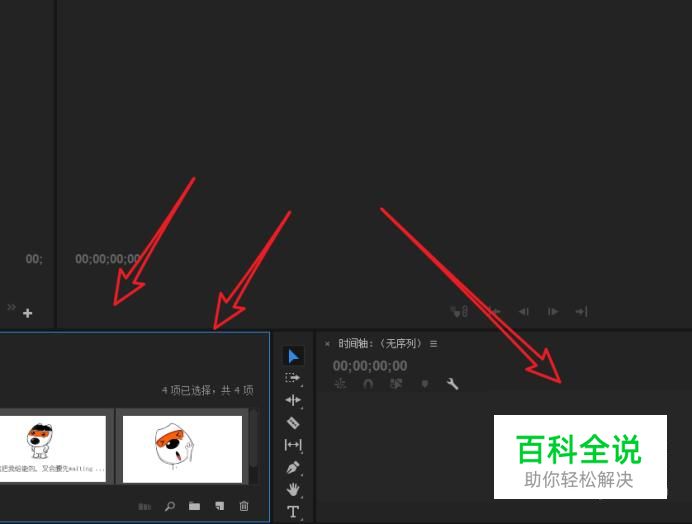Image resolution: width=692 pixels, height=524 pixels.
Task: Open timeline wrench display settings
Action: (452, 384)
